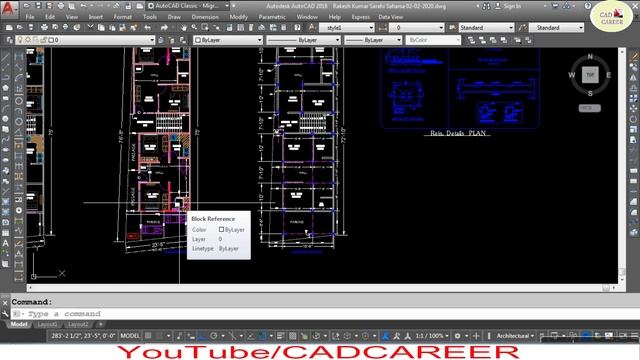Switch to Layout1 tab
The height and width of the screenshot is (360, 640).
click(47, 324)
